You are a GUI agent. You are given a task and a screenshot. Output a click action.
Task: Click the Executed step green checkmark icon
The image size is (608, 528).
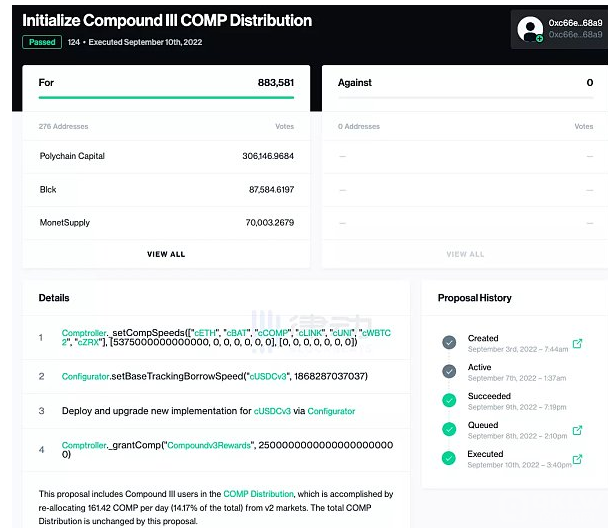(x=449, y=458)
